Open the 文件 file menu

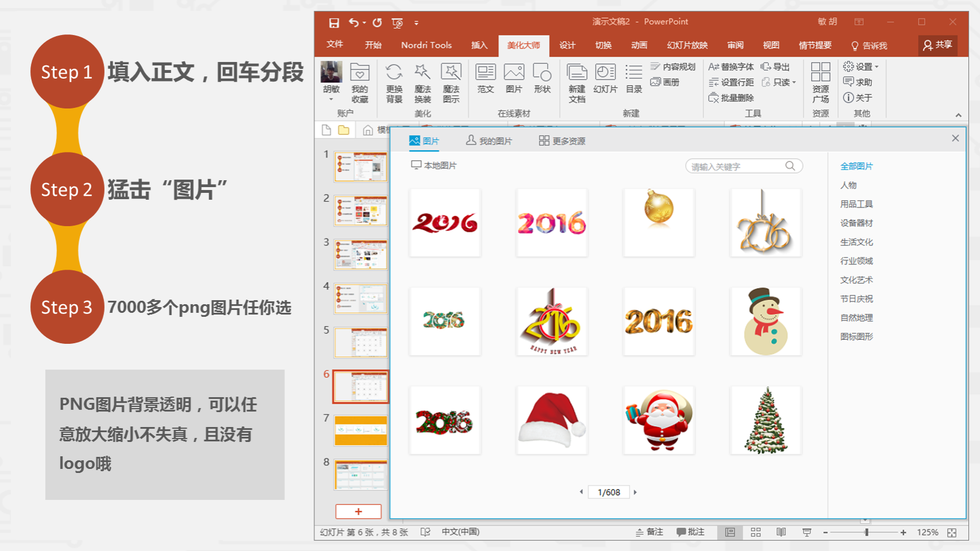335,45
